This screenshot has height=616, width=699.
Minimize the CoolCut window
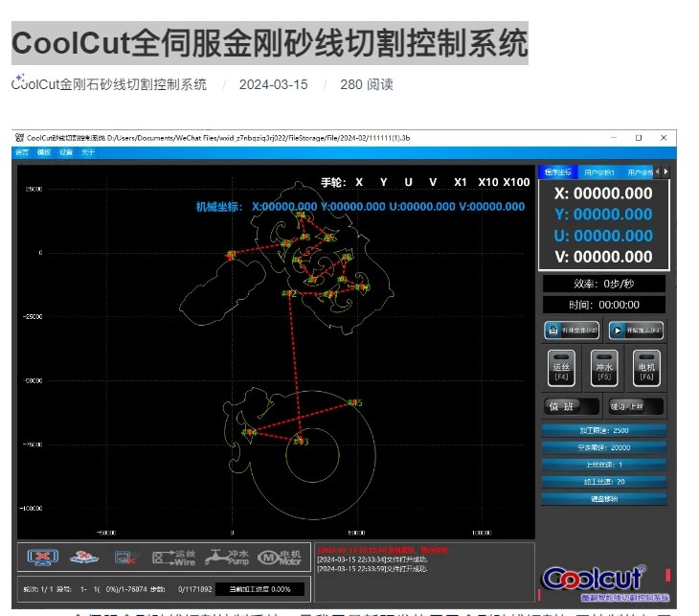point(614,138)
